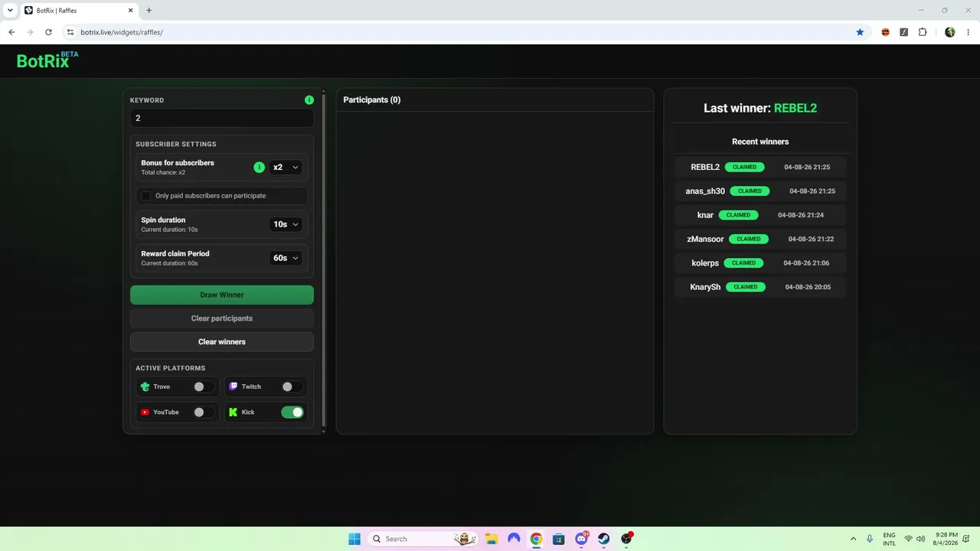Viewport: 980px width, 551px height.
Task: Click the Twitch platform logo icon
Action: 234,386
